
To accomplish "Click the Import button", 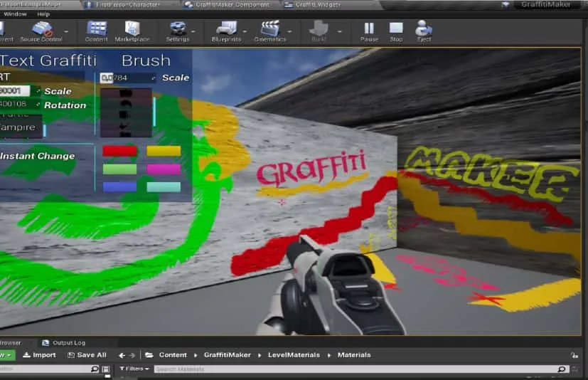I will [x=39, y=355].
